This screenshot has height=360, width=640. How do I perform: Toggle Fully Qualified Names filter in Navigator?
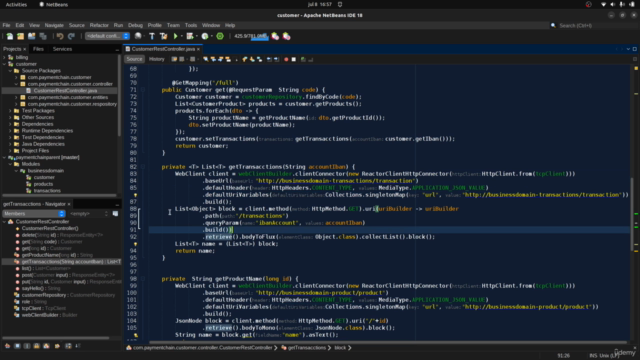57,346
